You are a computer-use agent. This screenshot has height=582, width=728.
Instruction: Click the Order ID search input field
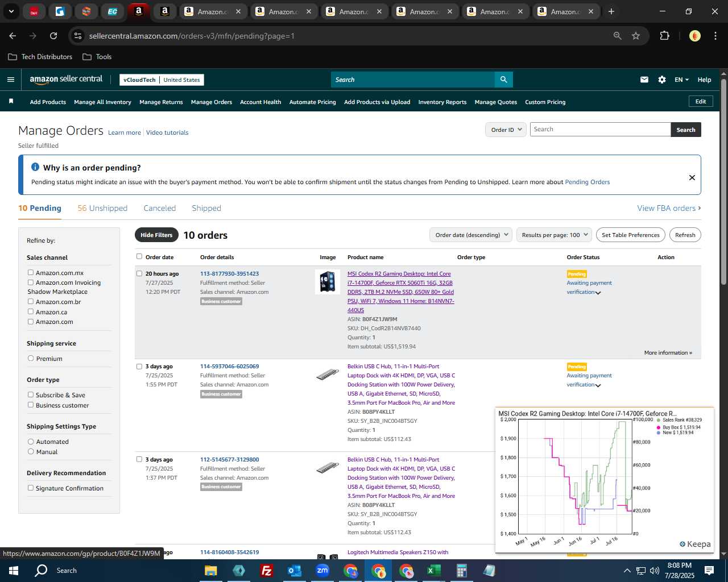pyautogui.click(x=600, y=130)
